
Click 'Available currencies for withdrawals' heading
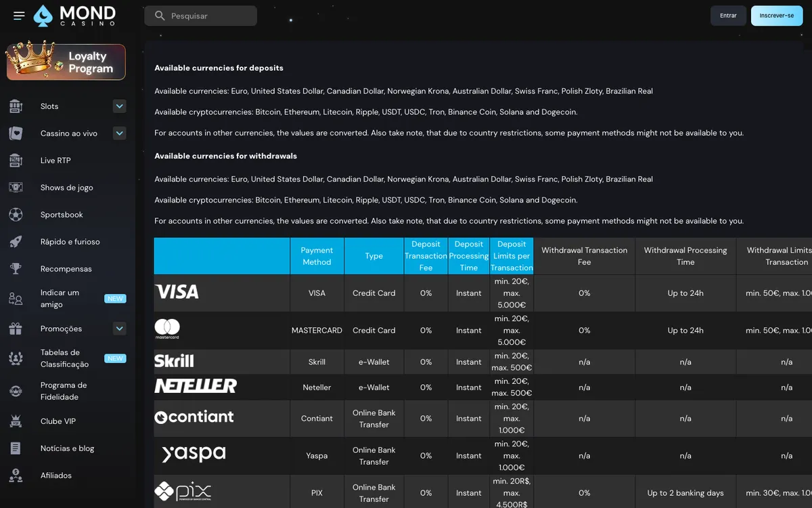225,156
